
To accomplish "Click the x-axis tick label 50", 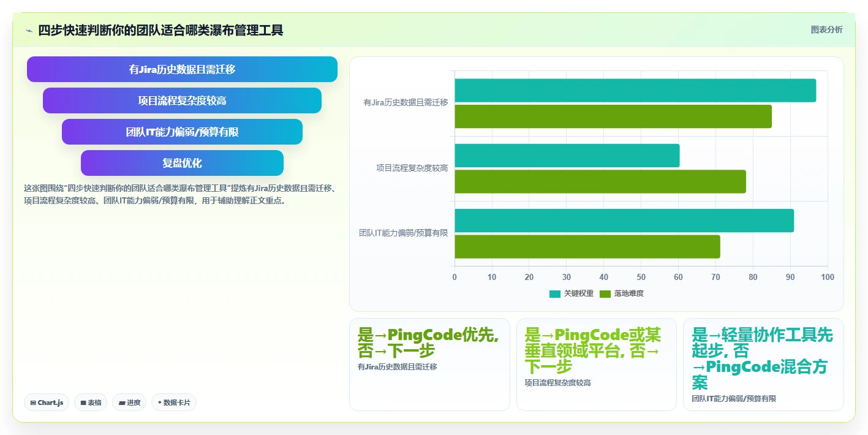I will click(641, 277).
